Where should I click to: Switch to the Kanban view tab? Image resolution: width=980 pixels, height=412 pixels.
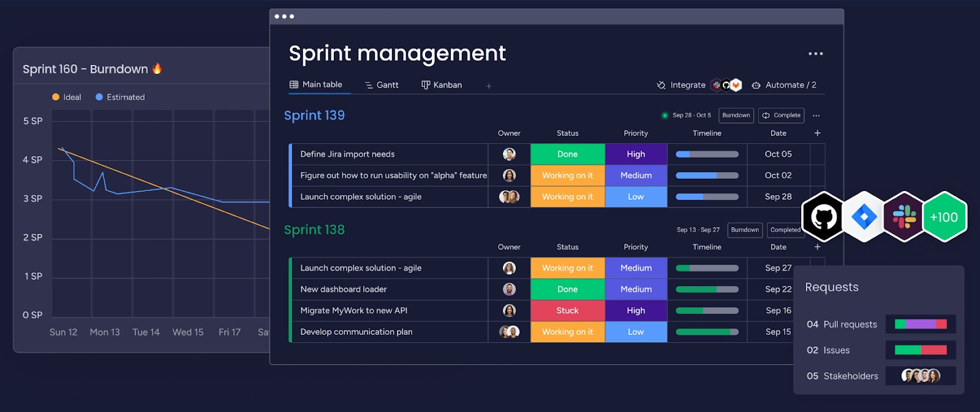[442, 85]
